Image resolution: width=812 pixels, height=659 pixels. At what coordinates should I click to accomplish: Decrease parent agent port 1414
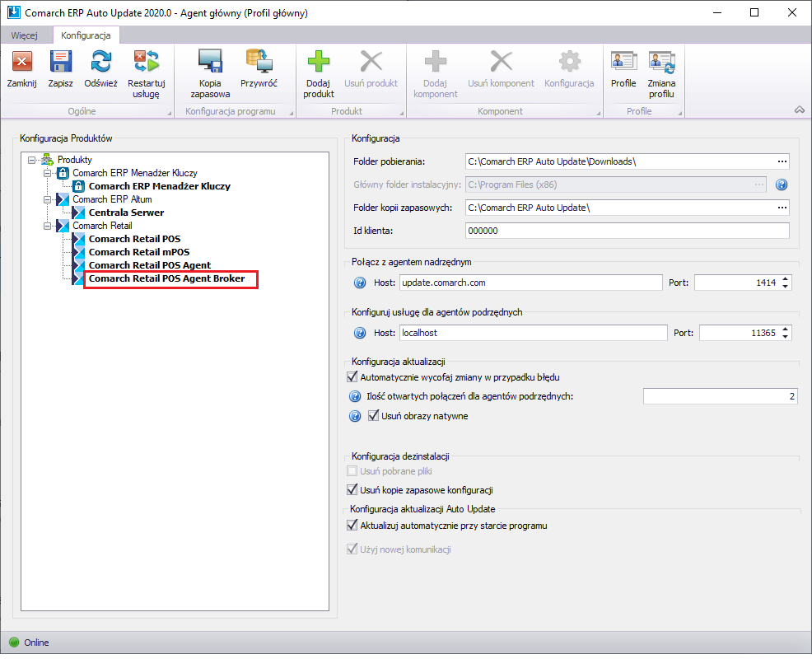coord(786,287)
